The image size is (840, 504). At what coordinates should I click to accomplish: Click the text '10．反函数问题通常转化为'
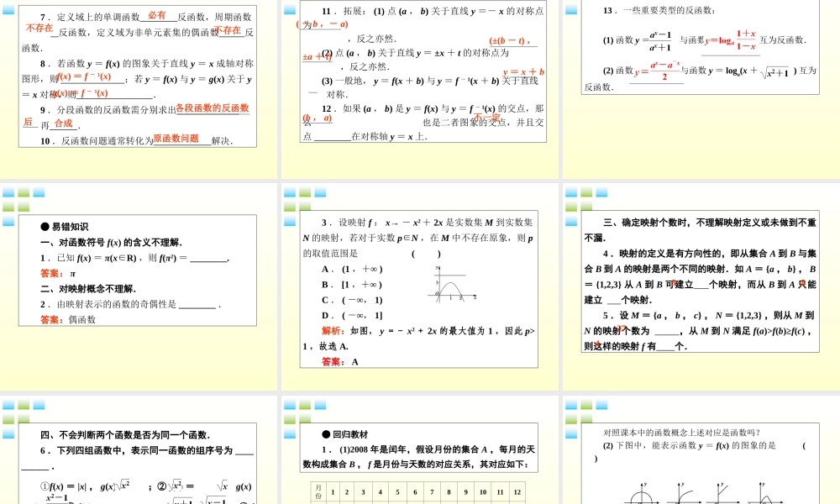(97, 141)
